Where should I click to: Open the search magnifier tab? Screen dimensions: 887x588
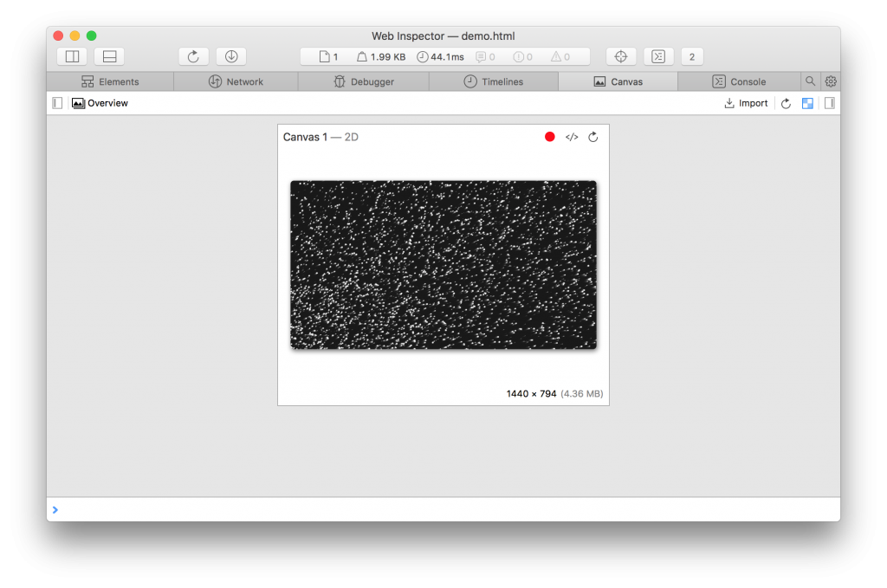pos(810,81)
